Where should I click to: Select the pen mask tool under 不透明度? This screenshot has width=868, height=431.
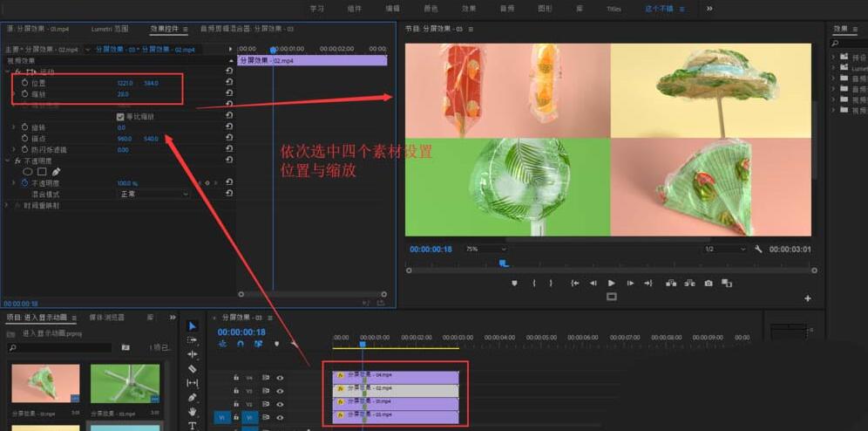56,172
